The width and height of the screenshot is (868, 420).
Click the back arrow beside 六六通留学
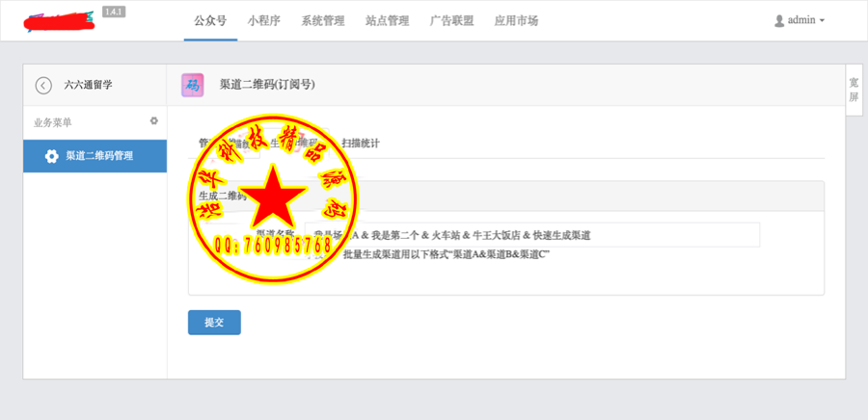(43, 85)
